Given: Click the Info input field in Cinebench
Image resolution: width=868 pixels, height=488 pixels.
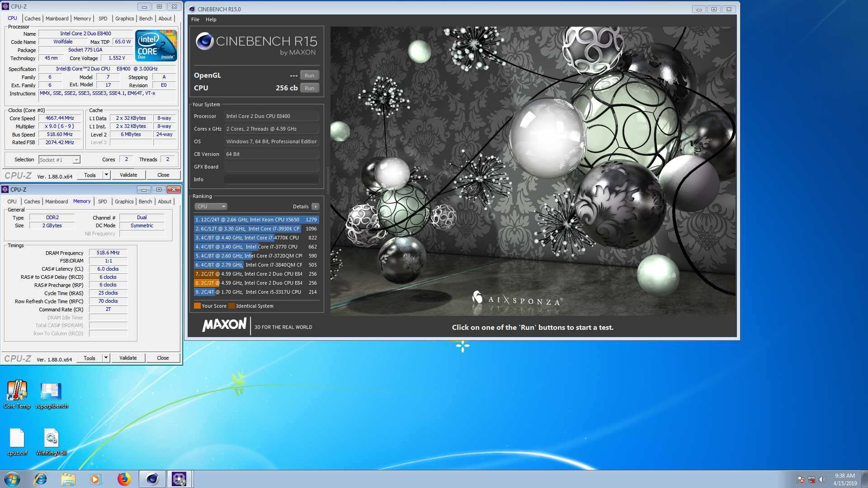Looking at the screenshot, I should (x=272, y=179).
